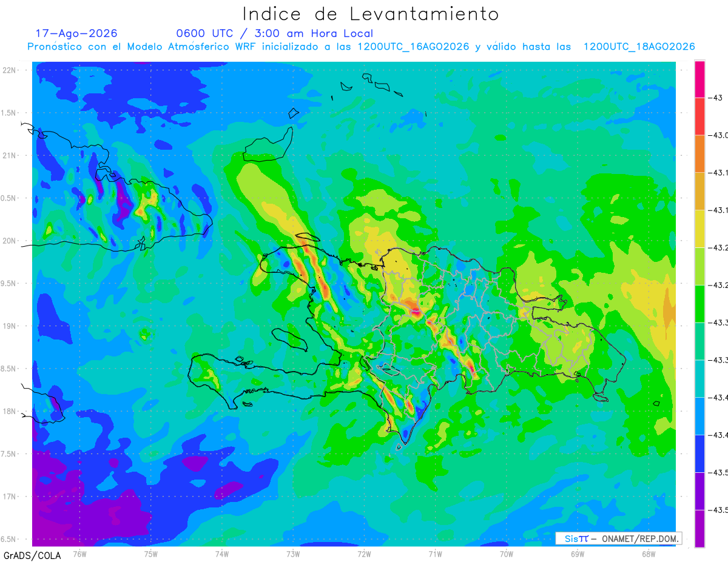728x562 pixels.
Task: Select the '18N' latitude label
Action: pyautogui.click(x=9, y=412)
